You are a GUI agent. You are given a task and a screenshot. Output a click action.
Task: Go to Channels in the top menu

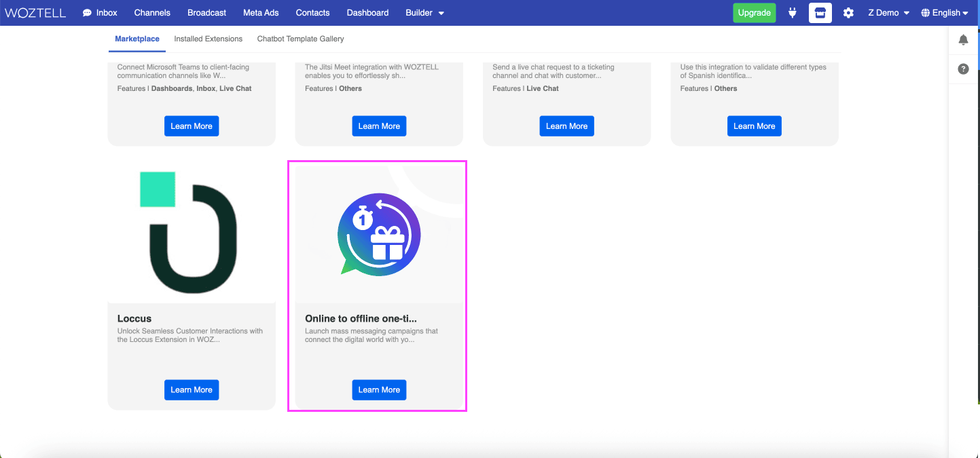152,13
